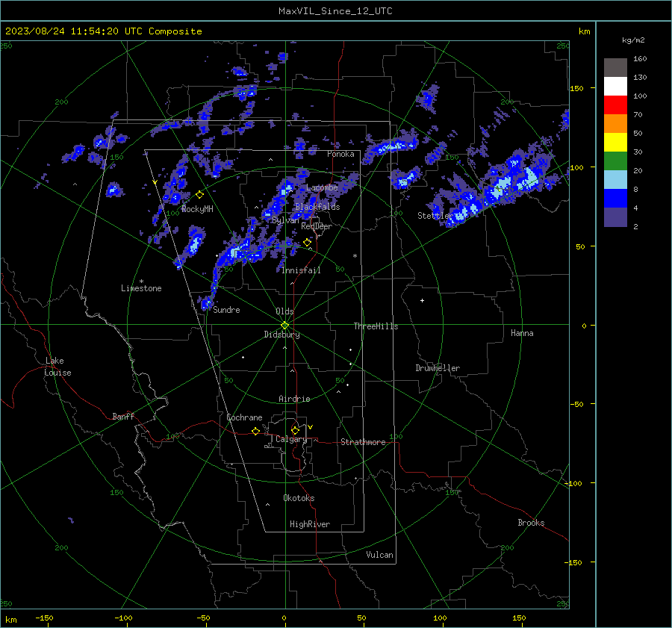Select the green 20-30 legend swatch
The width and height of the screenshot is (672, 628).
[615, 161]
